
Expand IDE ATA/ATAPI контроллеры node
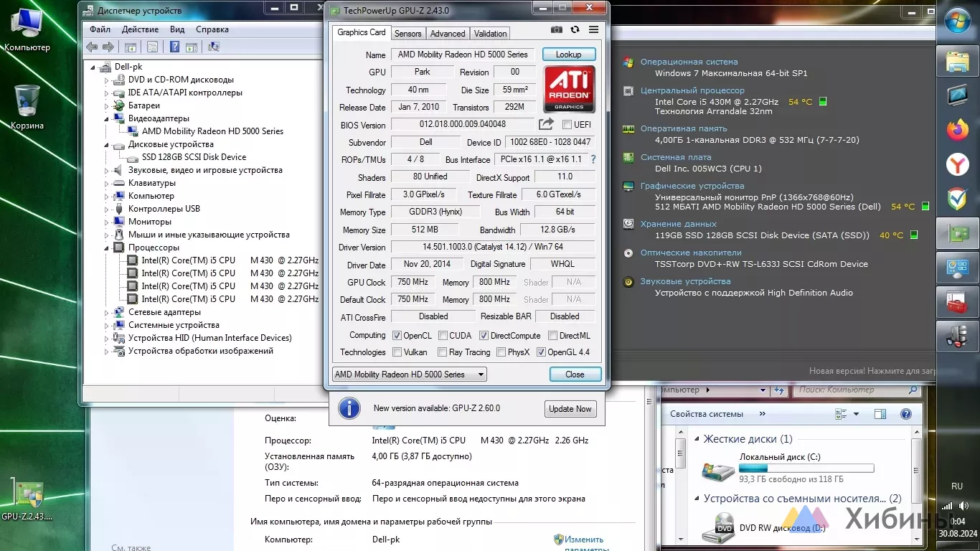point(107,93)
